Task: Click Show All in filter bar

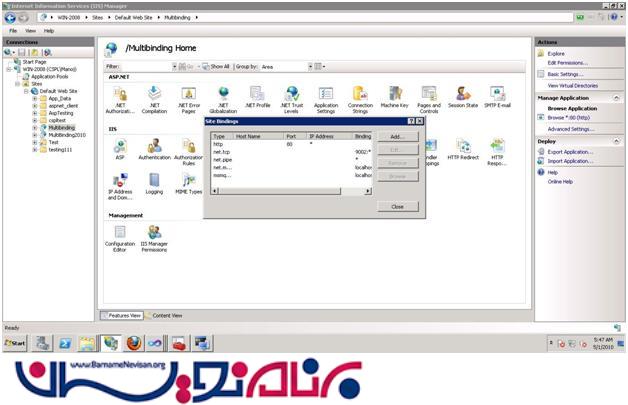Action: pyautogui.click(x=216, y=67)
